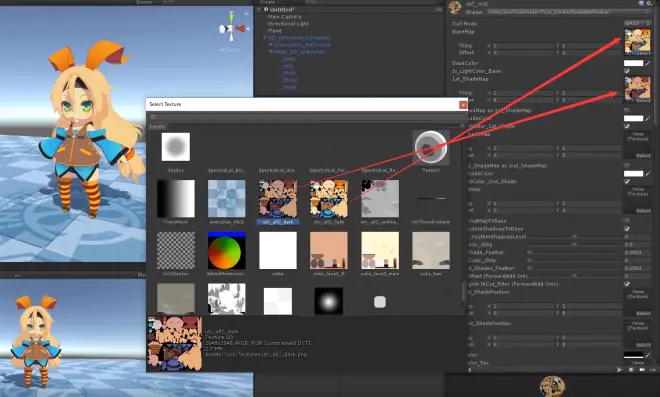This screenshot has height=397, width=660.
Task: Open the 2nd ShadeColor swatch
Action: (633, 173)
